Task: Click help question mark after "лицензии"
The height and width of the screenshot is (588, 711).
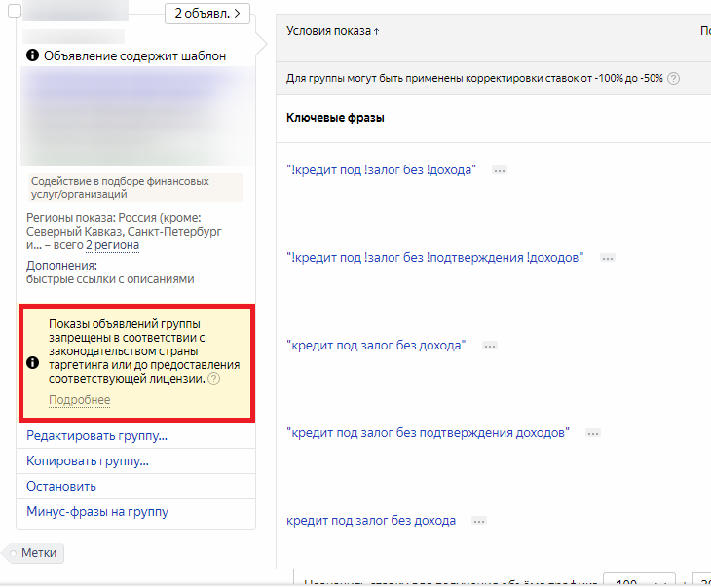Action: click(x=213, y=379)
